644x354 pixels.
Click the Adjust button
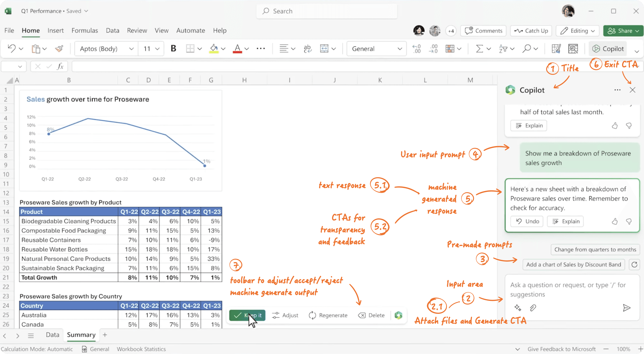click(x=285, y=315)
